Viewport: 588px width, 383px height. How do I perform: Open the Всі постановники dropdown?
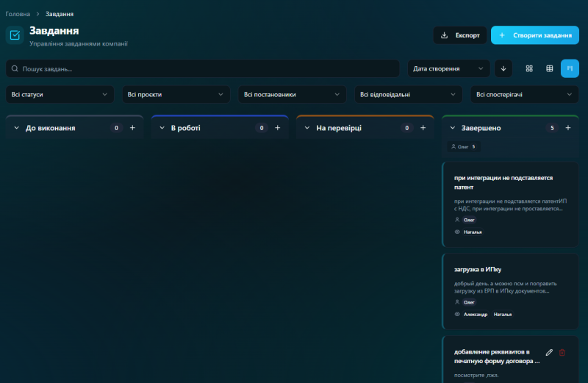click(292, 95)
